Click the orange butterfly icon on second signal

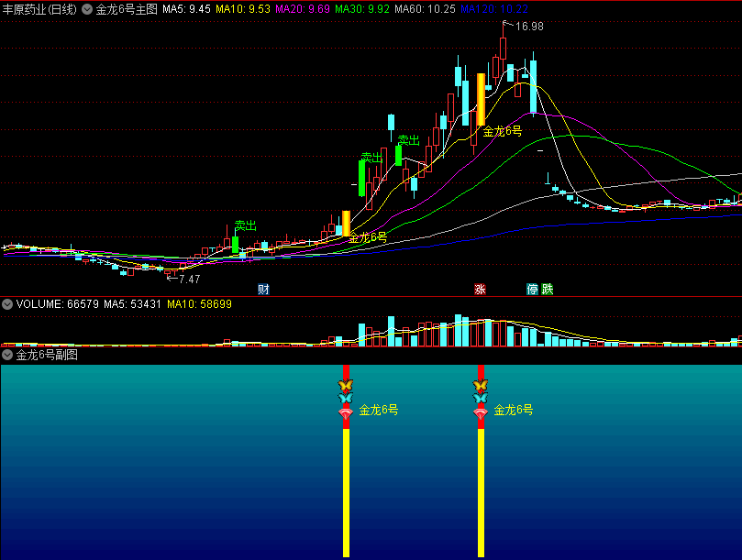point(481,385)
